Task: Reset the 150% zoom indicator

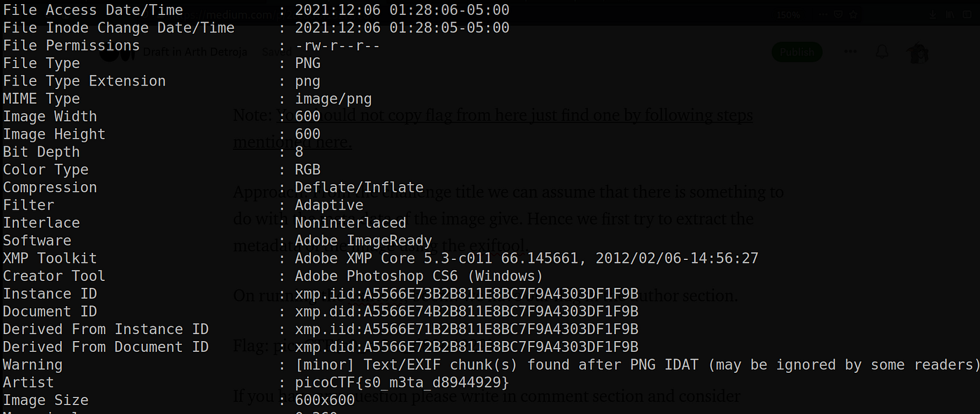Action: coord(790,14)
